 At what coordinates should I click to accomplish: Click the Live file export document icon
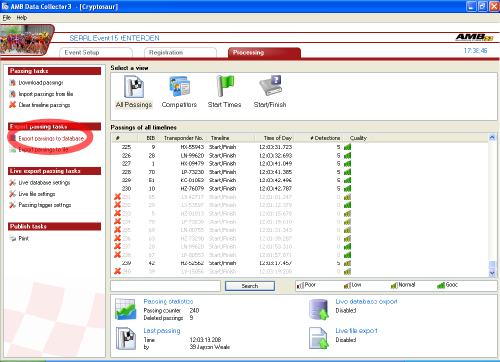(319, 338)
